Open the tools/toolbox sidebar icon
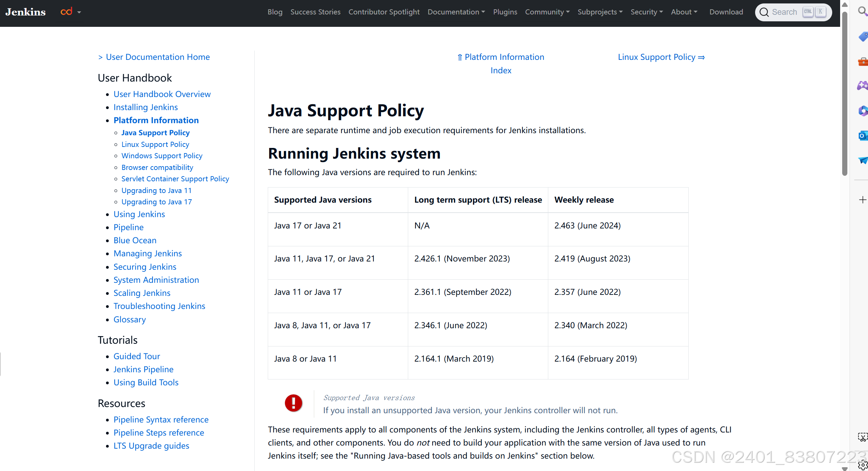This screenshot has width=868, height=471. tap(863, 62)
